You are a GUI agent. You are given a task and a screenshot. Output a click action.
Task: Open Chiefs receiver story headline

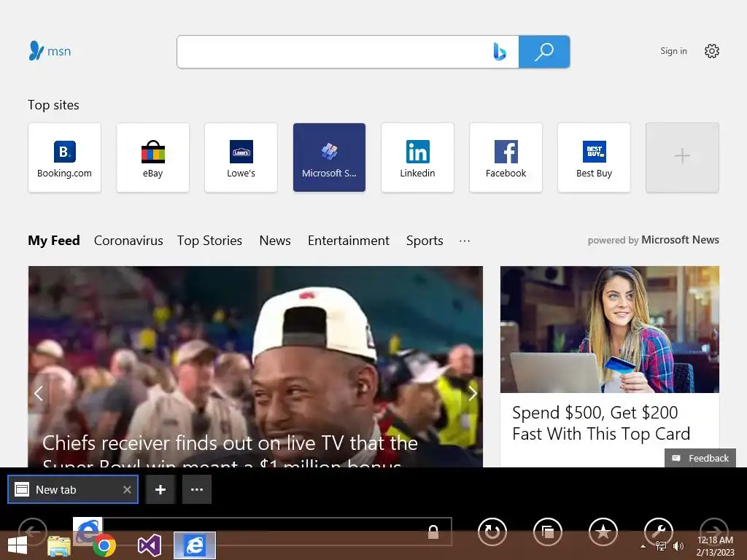pos(230,449)
